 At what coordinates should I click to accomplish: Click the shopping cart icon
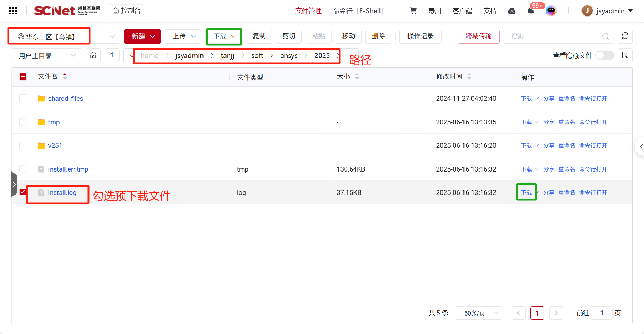click(413, 11)
